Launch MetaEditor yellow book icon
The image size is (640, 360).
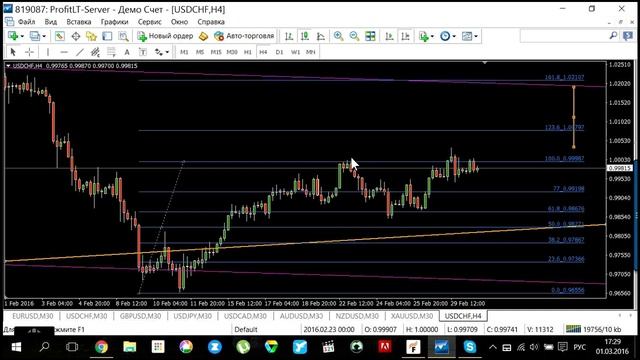coord(203,36)
